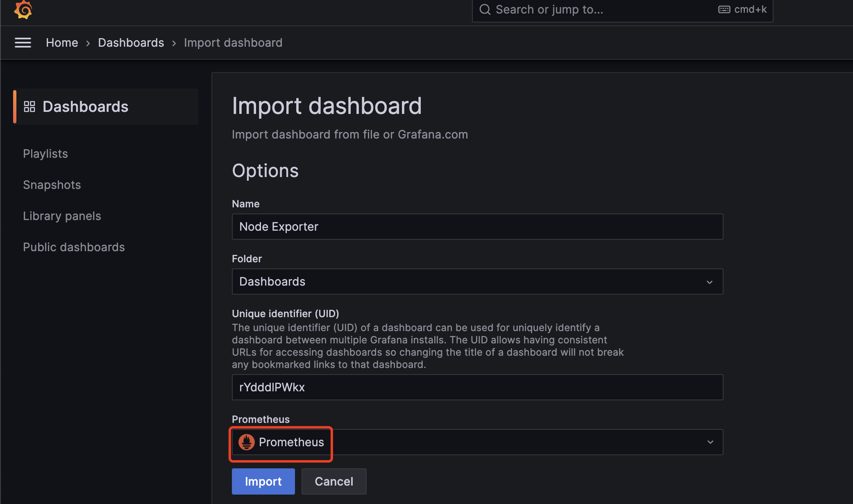Screen dimensions: 853x504
Task: Click the Grafana logo icon
Action: pyautogui.click(x=23, y=9)
